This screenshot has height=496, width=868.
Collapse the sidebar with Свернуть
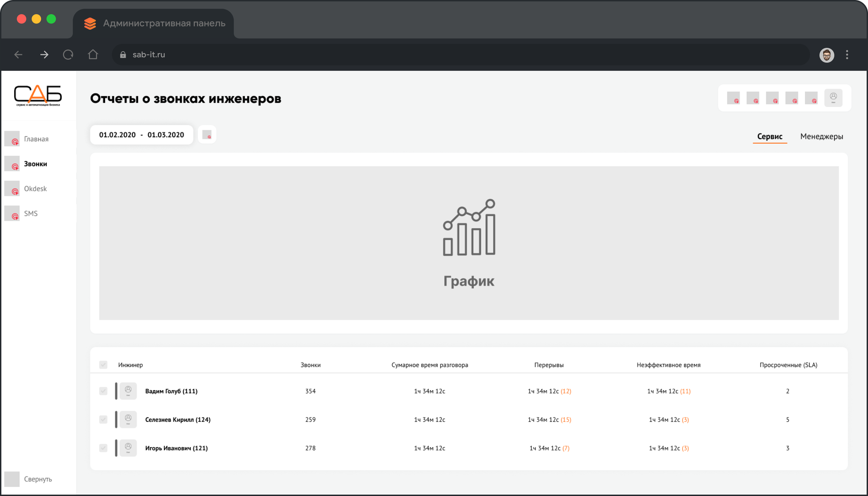coord(38,479)
